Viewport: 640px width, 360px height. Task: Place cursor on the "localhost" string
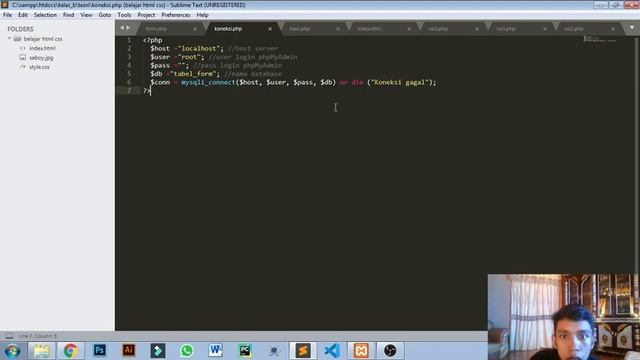(199, 48)
